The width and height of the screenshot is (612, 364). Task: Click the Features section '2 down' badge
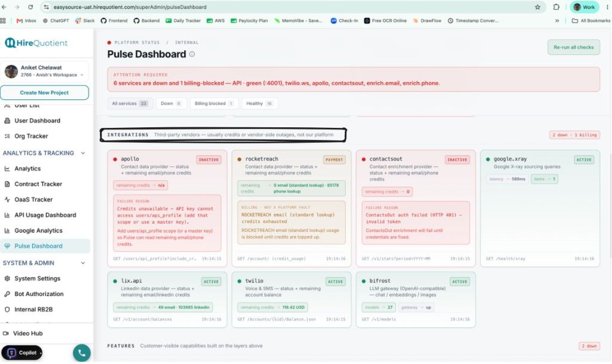pyautogui.click(x=589, y=346)
